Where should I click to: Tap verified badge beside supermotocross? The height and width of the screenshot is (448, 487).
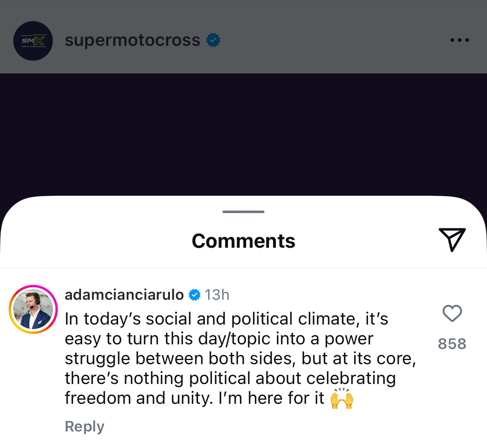point(213,40)
